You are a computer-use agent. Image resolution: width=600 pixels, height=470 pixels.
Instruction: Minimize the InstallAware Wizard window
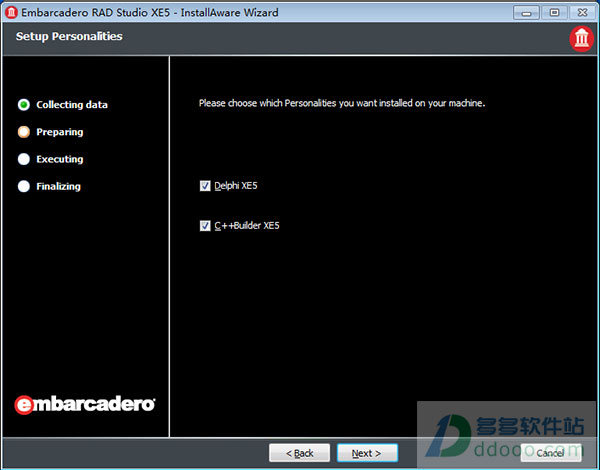[x=526, y=13]
